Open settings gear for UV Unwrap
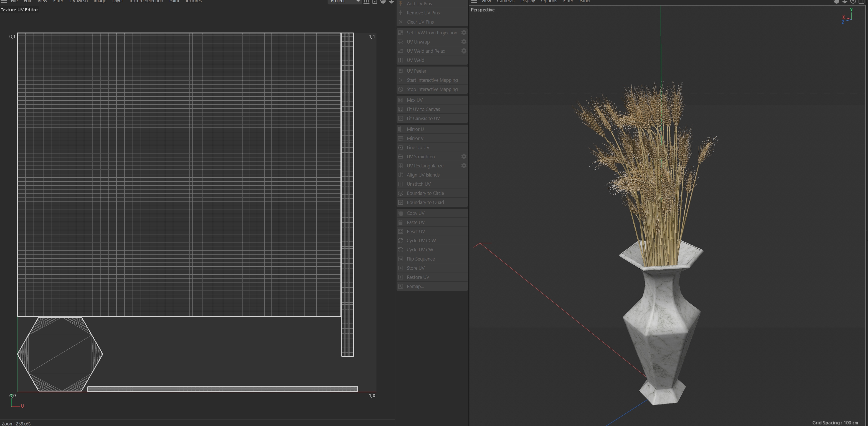Screen dimensions: 868x426 pyautogui.click(x=464, y=42)
